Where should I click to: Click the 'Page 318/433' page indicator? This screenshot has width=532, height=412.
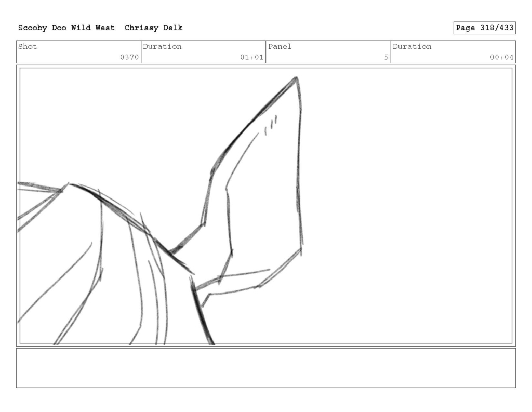pos(485,28)
